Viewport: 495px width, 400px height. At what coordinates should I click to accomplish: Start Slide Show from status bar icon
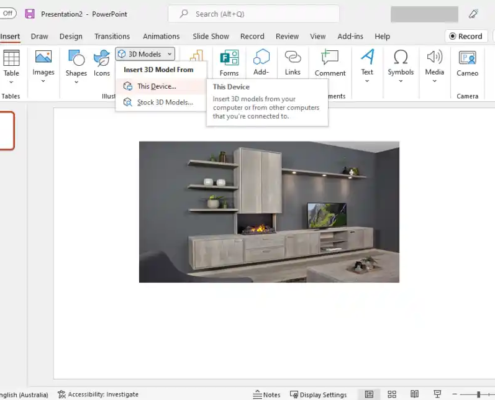(x=437, y=394)
